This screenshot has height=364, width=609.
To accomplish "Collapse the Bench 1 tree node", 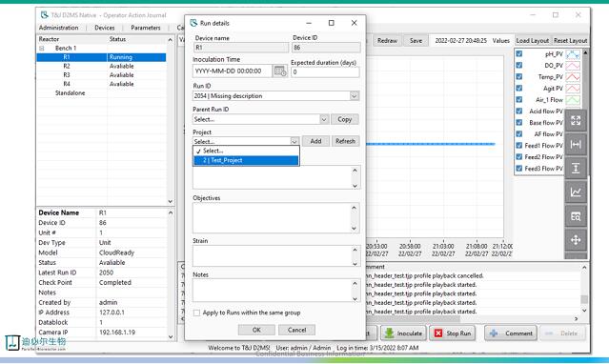I will [x=42, y=49].
